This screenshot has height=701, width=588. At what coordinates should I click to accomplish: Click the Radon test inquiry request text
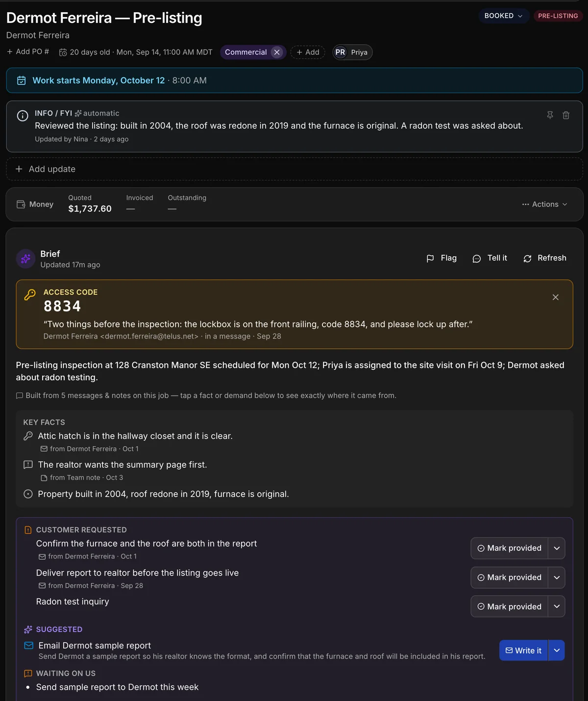[x=73, y=602]
